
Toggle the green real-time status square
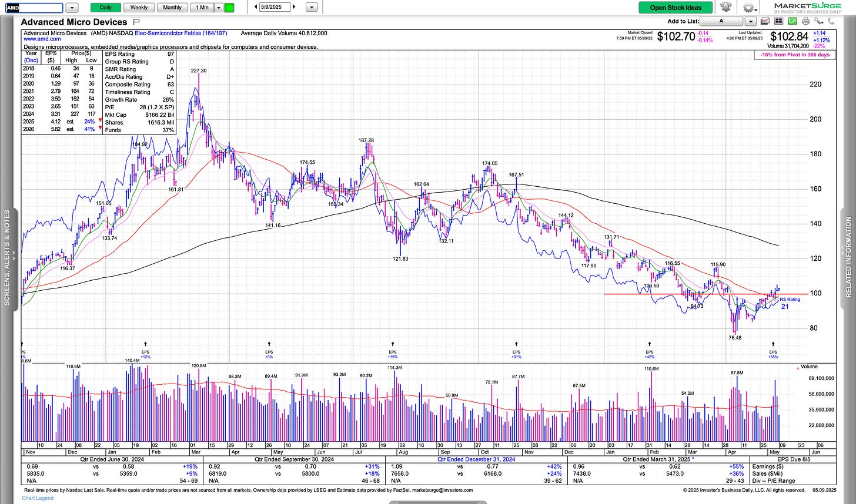[x=229, y=8]
